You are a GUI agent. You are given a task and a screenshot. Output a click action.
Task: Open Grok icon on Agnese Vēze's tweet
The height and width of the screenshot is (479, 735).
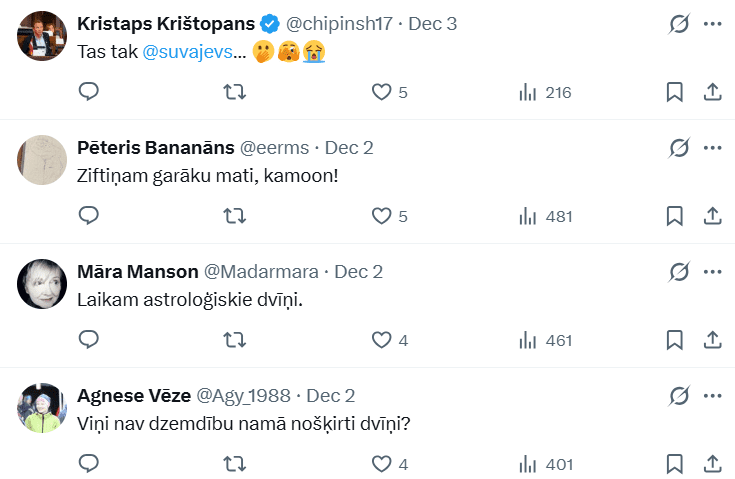coord(679,396)
